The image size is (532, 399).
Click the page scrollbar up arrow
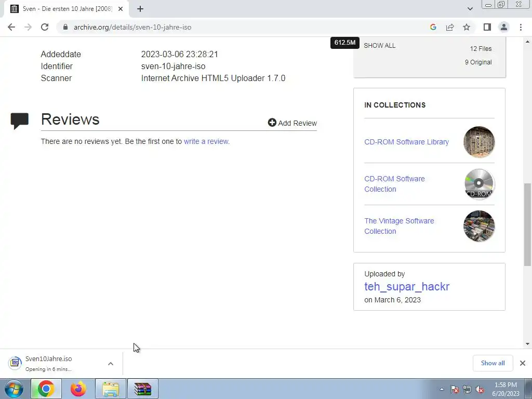527,42
